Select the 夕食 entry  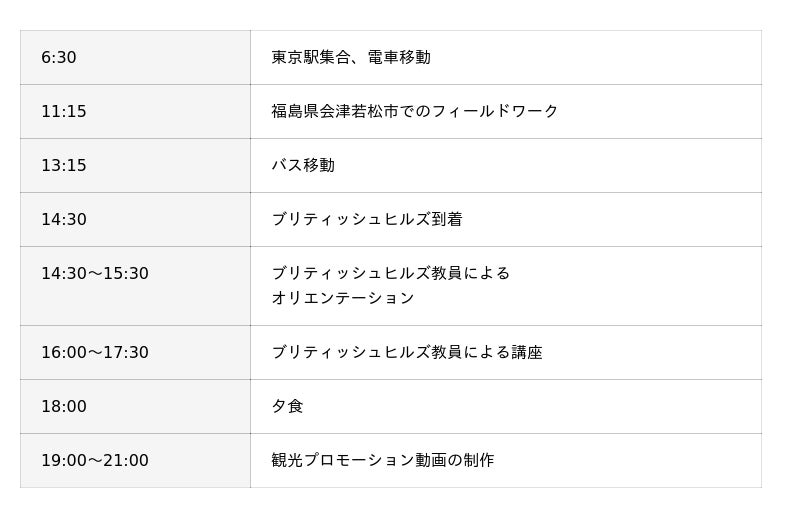pos(287,407)
